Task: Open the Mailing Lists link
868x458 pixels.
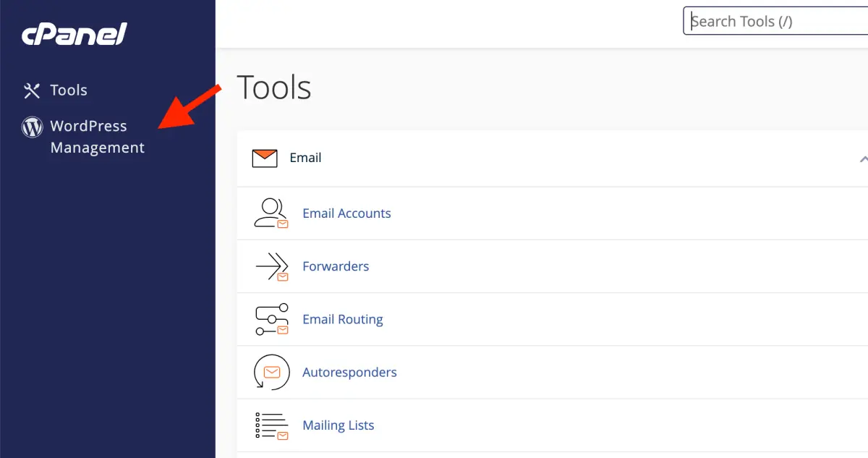Action: (x=338, y=425)
